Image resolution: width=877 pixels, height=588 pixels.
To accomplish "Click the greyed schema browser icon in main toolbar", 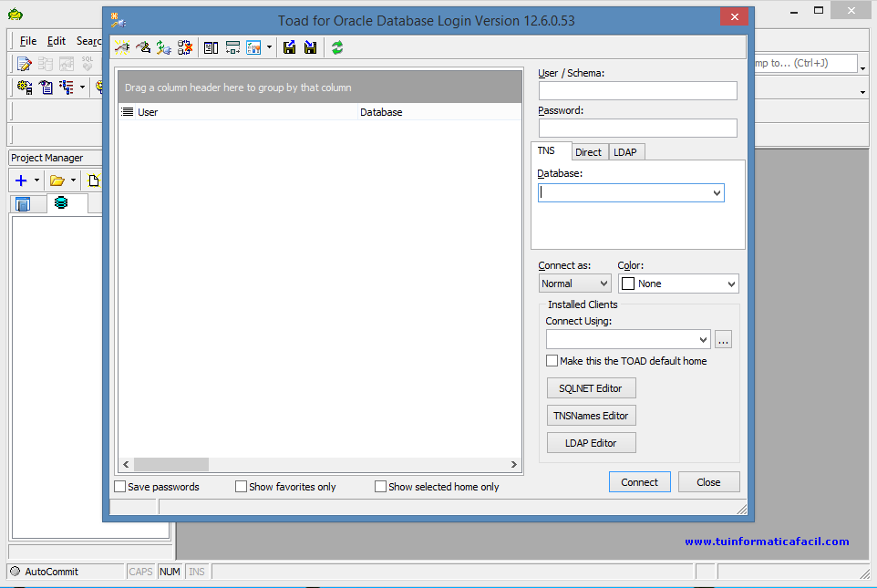I will click(x=46, y=64).
